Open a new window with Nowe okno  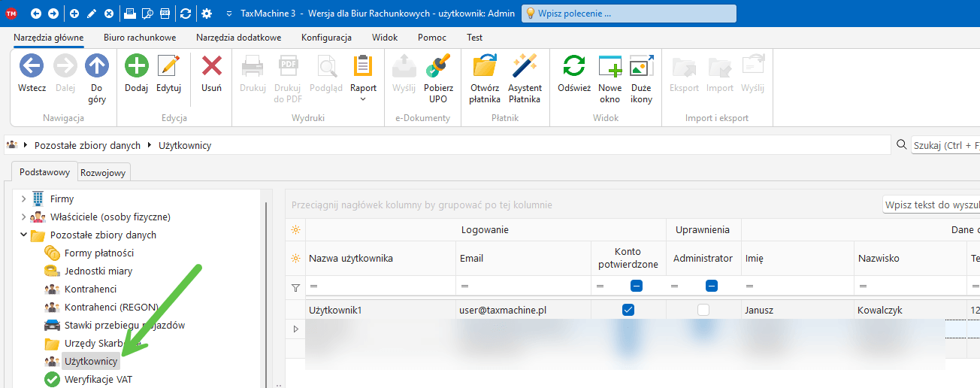coord(609,68)
